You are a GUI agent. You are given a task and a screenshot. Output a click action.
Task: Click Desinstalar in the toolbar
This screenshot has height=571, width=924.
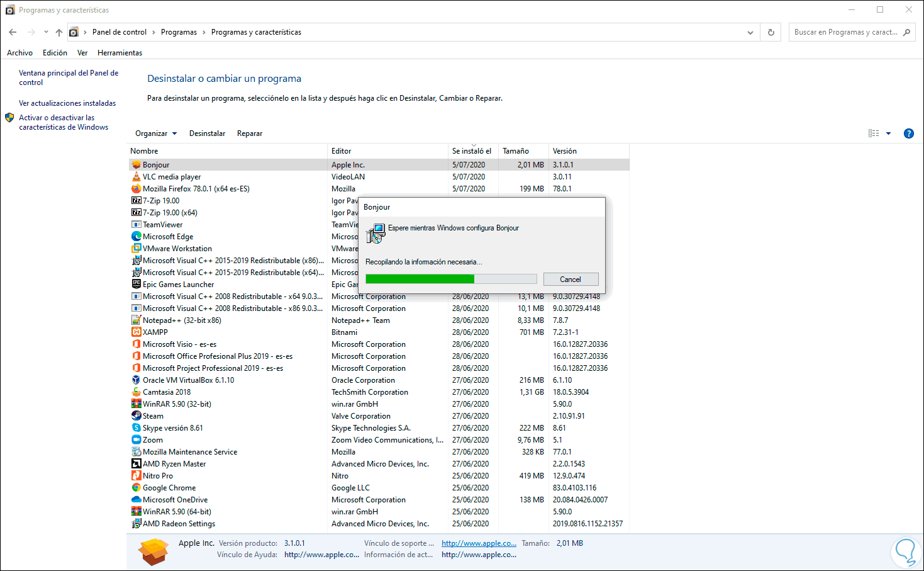(x=207, y=133)
